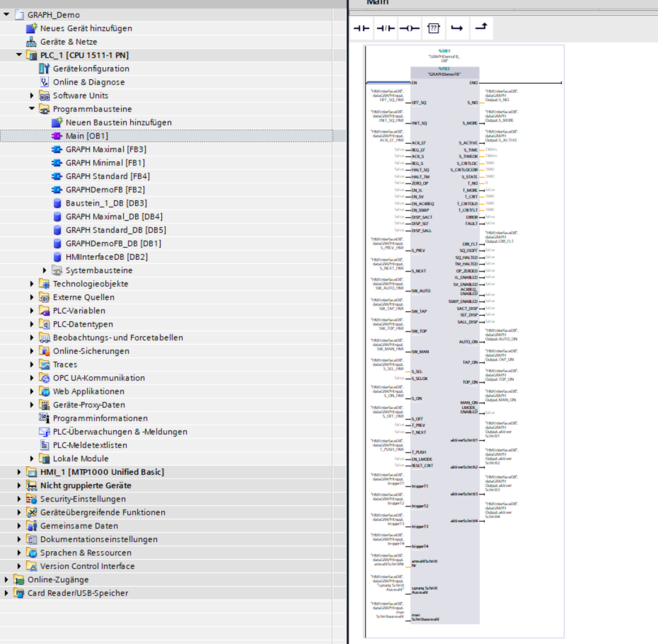Open Online & Diagnose entry
This screenshot has height=644, width=658.
tap(88, 82)
